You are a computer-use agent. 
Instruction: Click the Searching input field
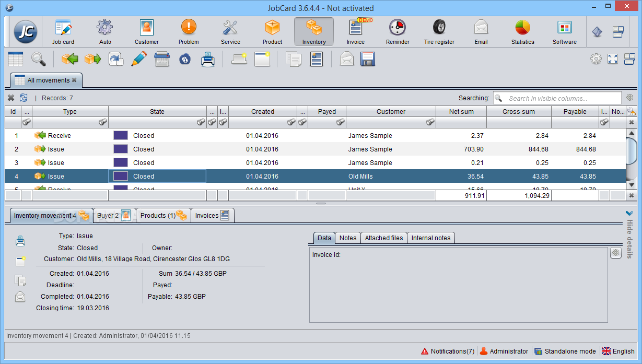(x=557, y=98)
